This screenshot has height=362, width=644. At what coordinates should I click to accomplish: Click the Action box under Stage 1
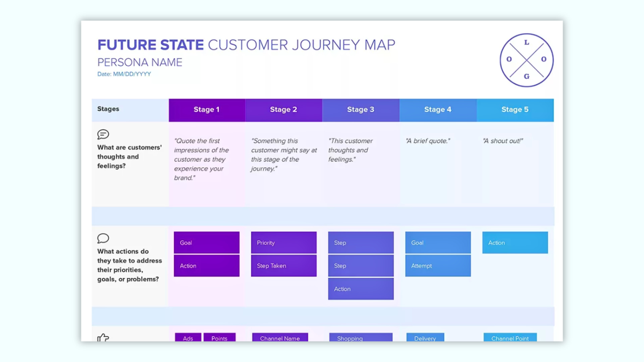(x=207, y=265)
